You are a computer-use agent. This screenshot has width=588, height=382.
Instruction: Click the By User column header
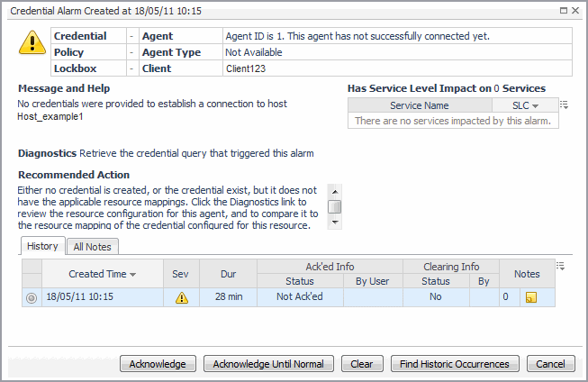pos(373,281)
